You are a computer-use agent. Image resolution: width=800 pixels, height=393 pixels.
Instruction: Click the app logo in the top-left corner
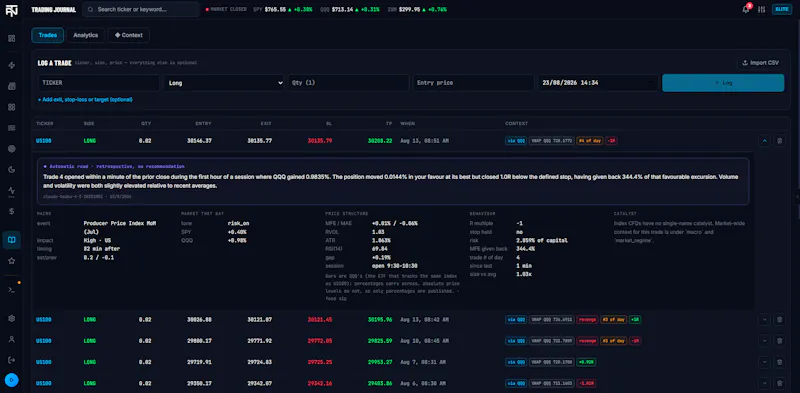tap(11, 10)
